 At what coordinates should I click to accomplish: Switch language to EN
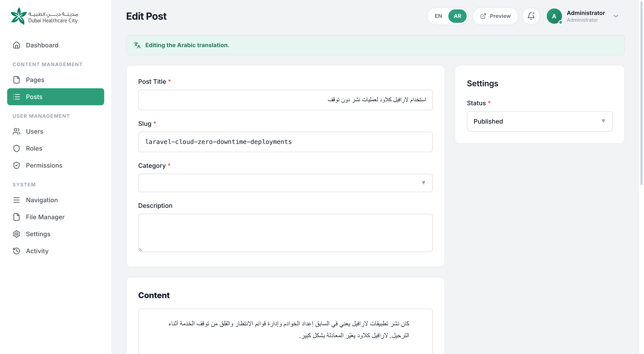pos(438,16)
